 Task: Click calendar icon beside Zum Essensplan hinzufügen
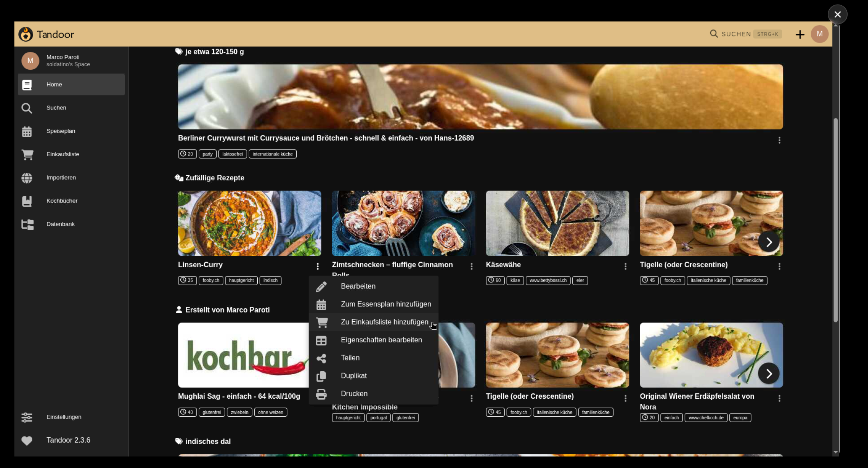coord(321,304)
